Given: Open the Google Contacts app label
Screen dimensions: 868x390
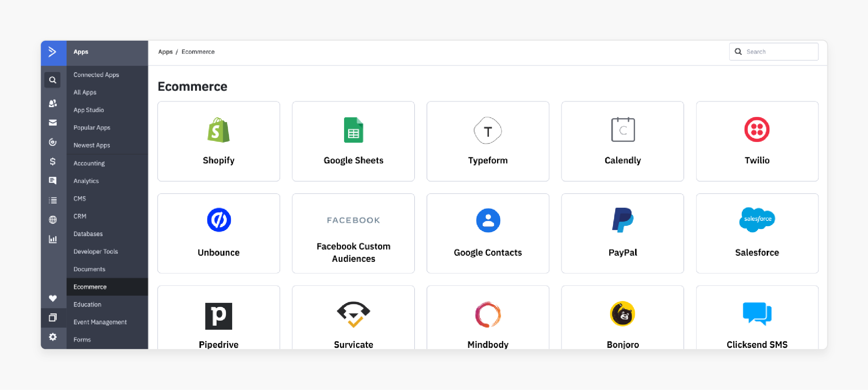Looking at the screenshot, I should click(488, 253).
